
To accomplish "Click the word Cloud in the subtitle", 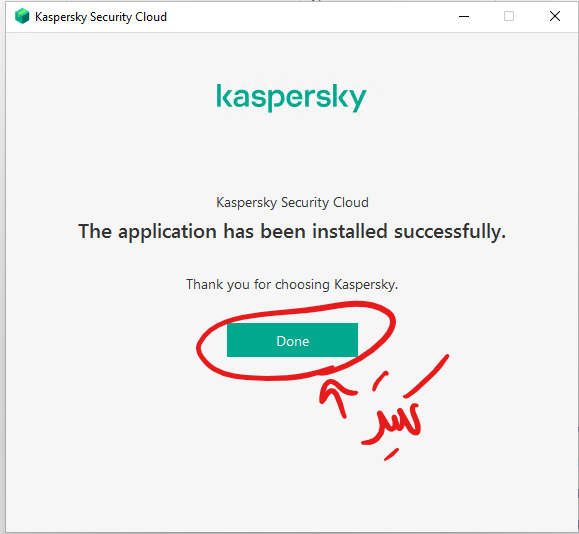I will [x=351, y=202].
